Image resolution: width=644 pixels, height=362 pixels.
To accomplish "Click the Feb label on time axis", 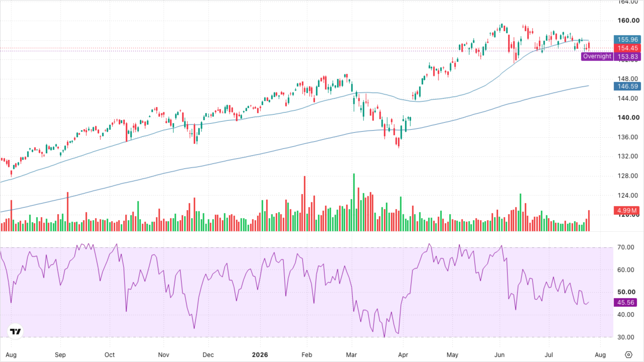I will pos(307,355).
